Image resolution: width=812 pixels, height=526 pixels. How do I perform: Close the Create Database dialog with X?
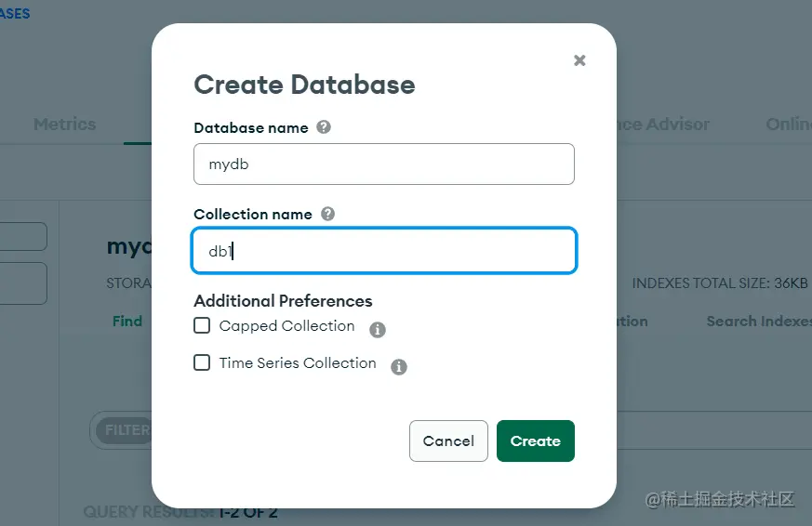pos(579,60)
